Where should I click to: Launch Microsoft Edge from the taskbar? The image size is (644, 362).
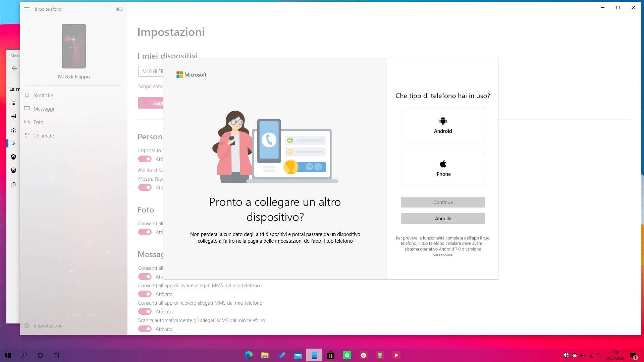pos(249,355)
